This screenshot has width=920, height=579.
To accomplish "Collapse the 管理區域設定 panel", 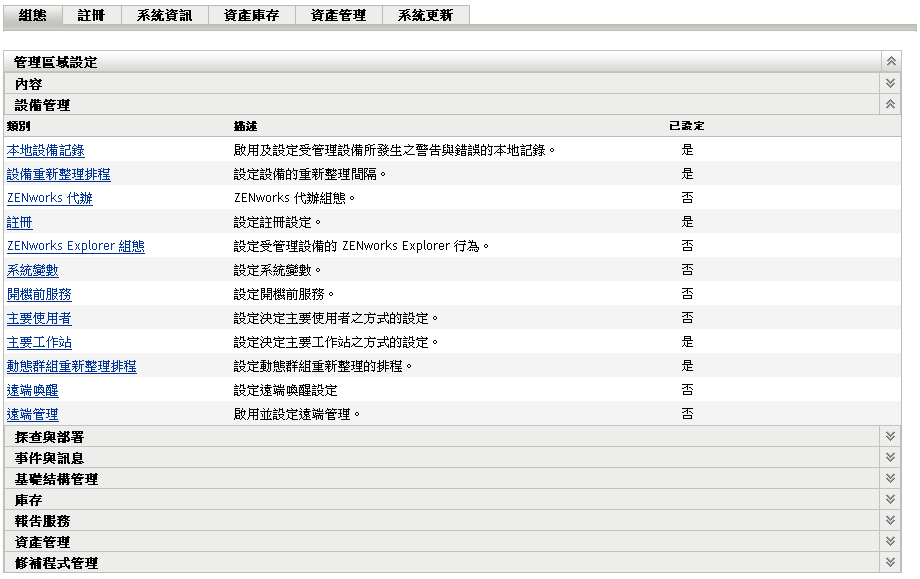I will (x=891, y=62).
